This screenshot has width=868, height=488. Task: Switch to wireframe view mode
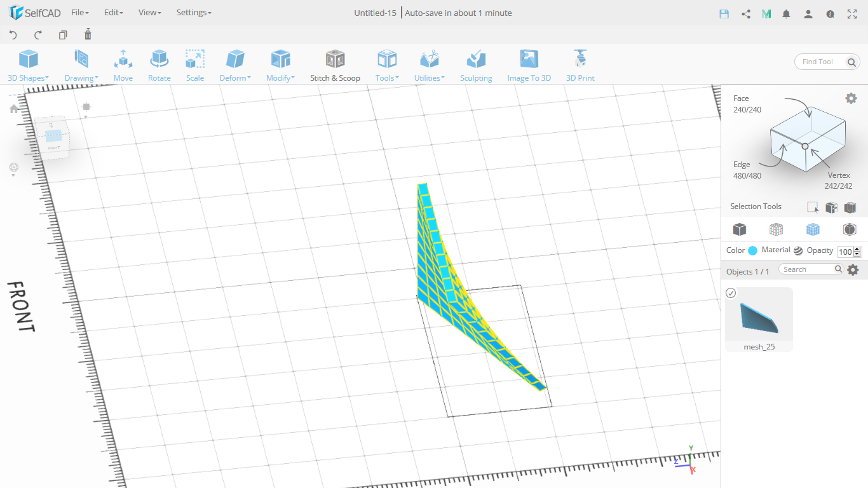click(x=776, y=229)
